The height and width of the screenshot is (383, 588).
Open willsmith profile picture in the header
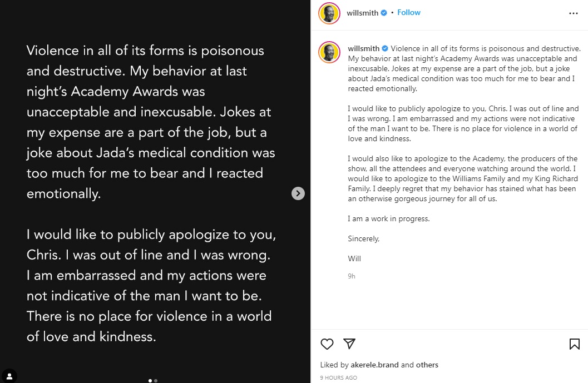click(329, 13)
